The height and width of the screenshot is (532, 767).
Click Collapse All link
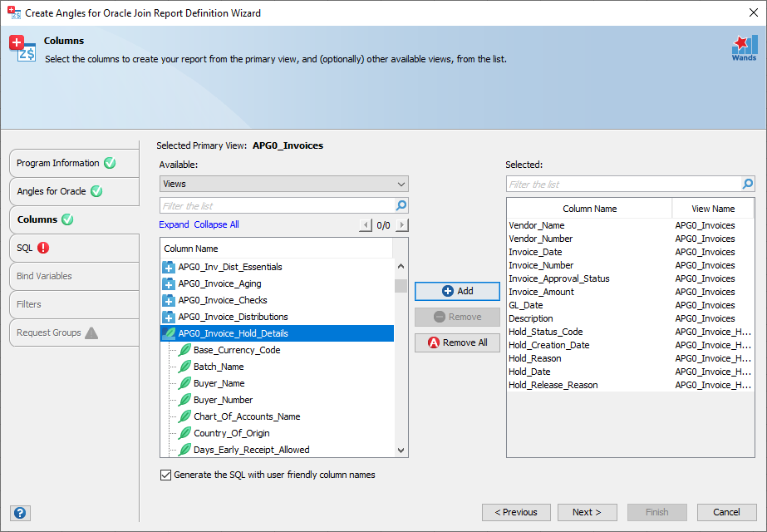(x=216, y=224)
